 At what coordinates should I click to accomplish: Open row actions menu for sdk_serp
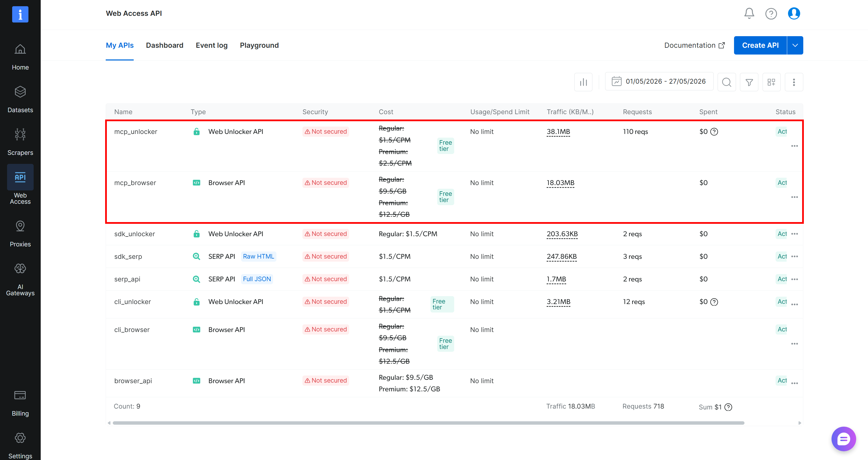pos(795,257)
